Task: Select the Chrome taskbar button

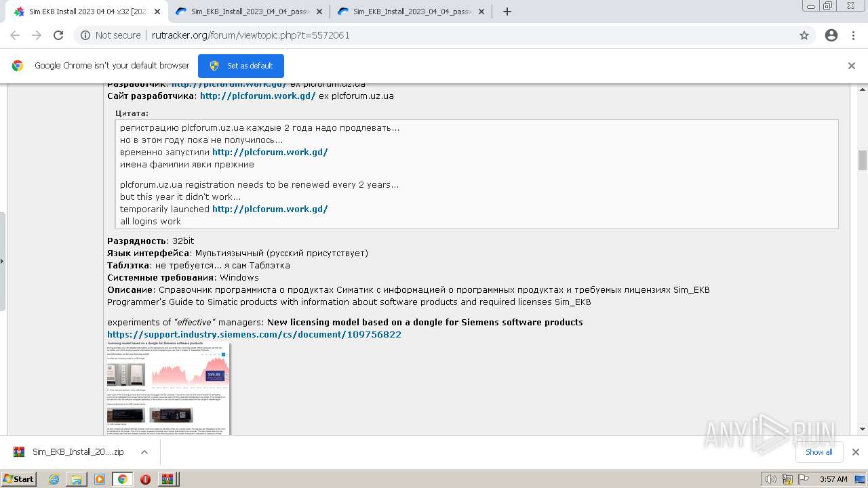Action: click(122, 479)
